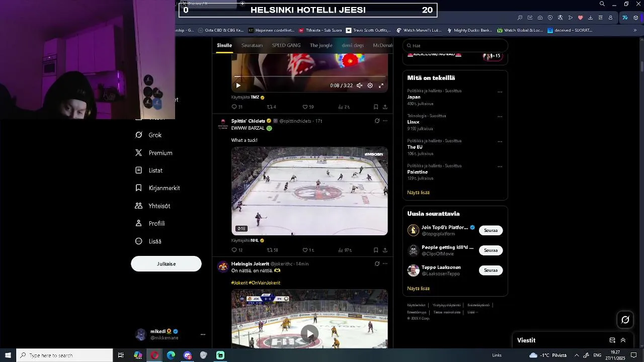Like the TMZ post with 59 likes

(307, 107)
